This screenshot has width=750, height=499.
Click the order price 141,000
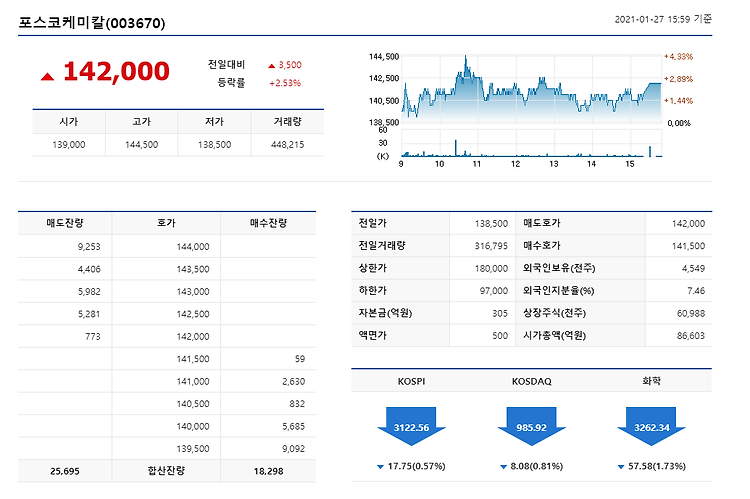[193, 381]
